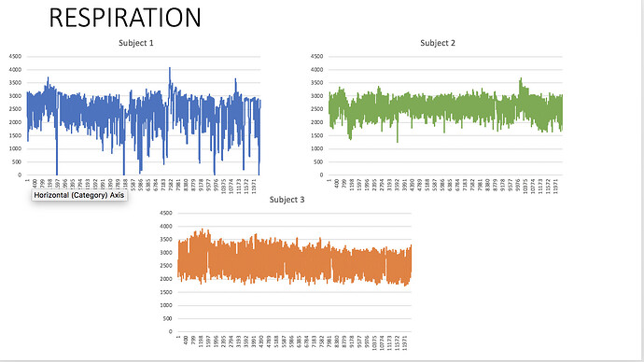644x362 pixels.
Task: Click the 500 gridline in Subject 2 chart
Action: (445, 161)
